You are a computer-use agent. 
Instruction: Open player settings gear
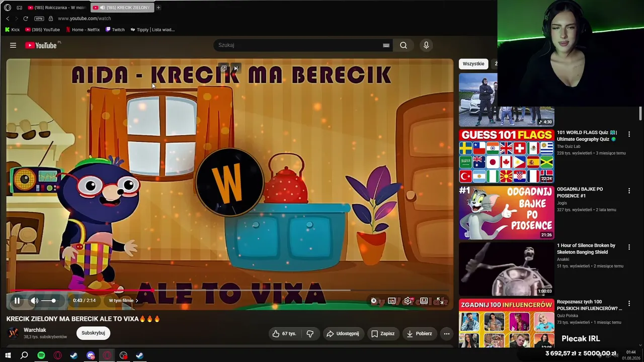(408, 301)
